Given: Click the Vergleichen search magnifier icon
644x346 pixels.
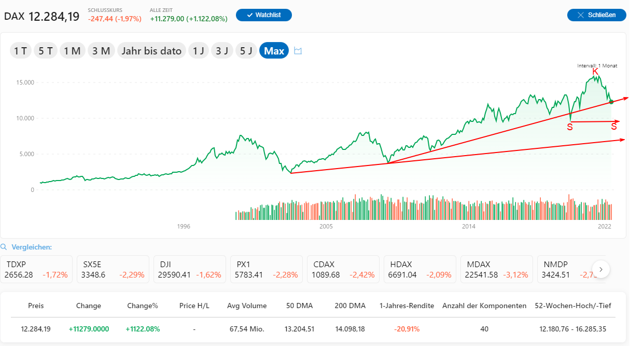Looking at the screenshot, I should 4,247.
